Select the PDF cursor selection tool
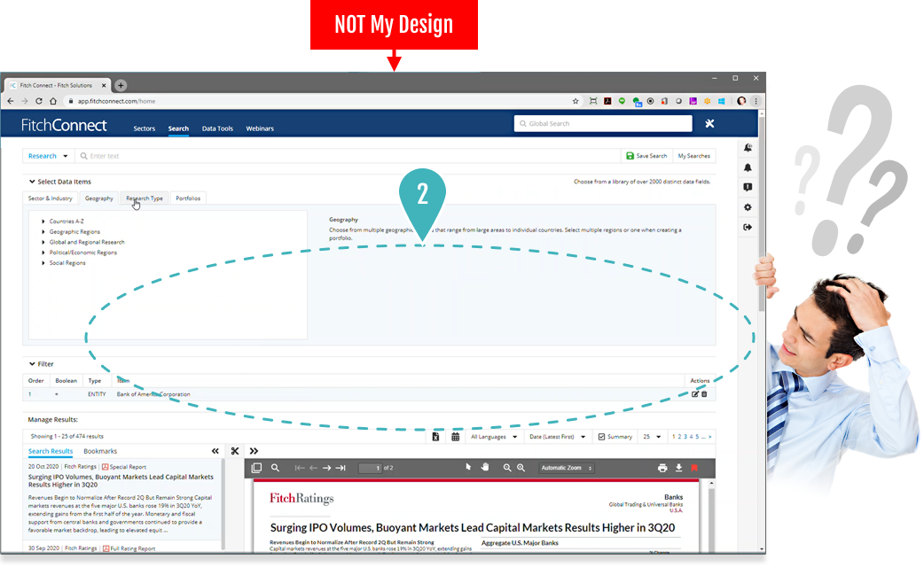The height and width of the screenshot is (583, 924). click(468, 467)
